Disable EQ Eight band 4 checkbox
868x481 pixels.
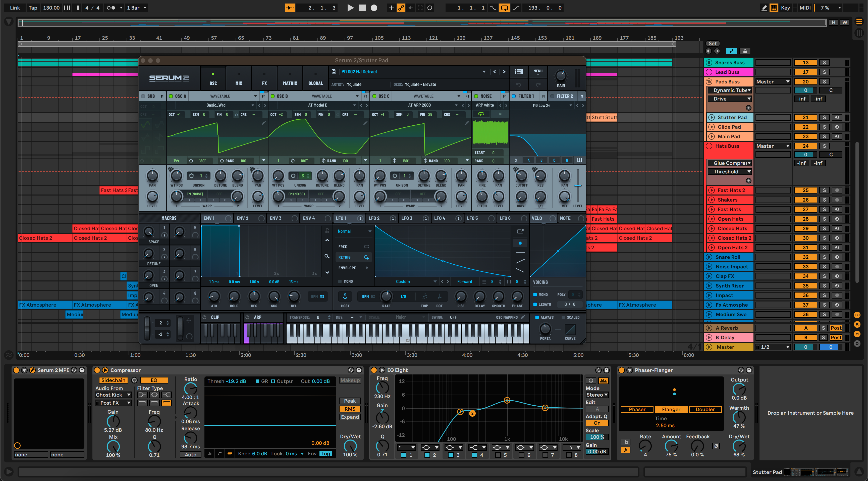(474, 455)
